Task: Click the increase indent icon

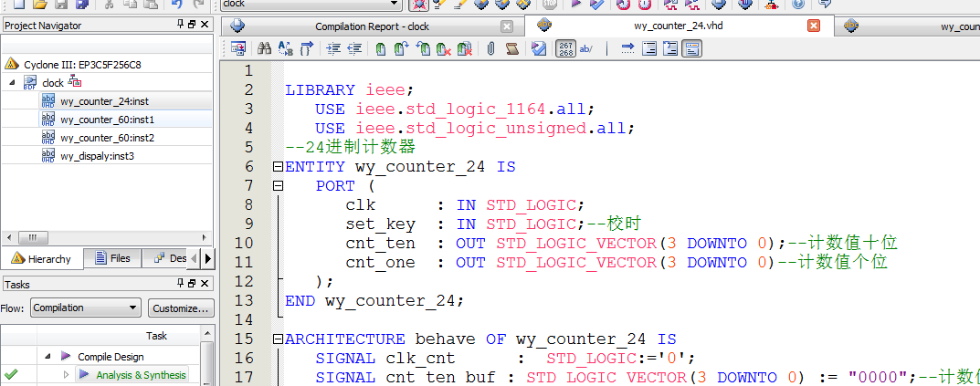Action: point(333,48)
